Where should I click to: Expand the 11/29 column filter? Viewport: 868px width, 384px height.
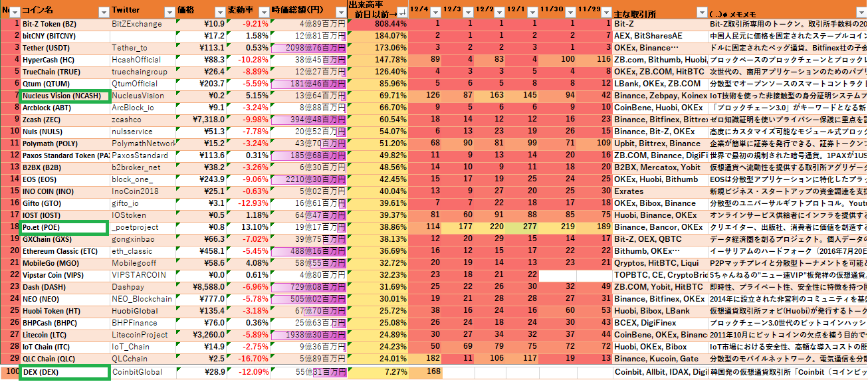pos(605,12)
